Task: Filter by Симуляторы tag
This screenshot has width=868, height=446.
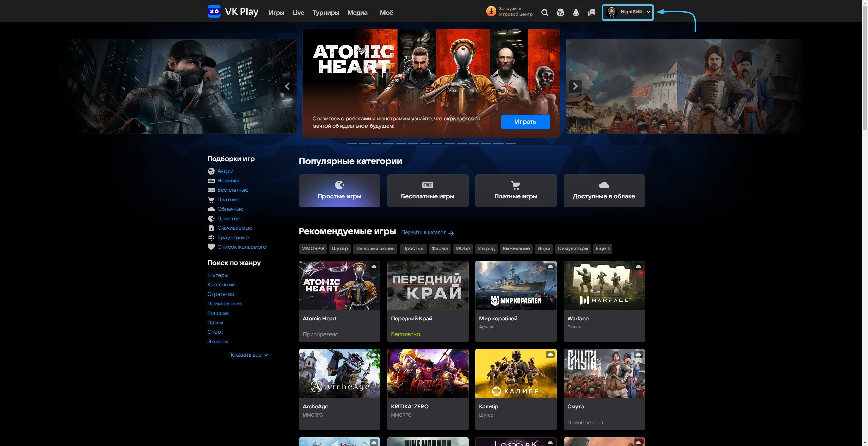Action: pyautogui.click(x=573, y=249)
